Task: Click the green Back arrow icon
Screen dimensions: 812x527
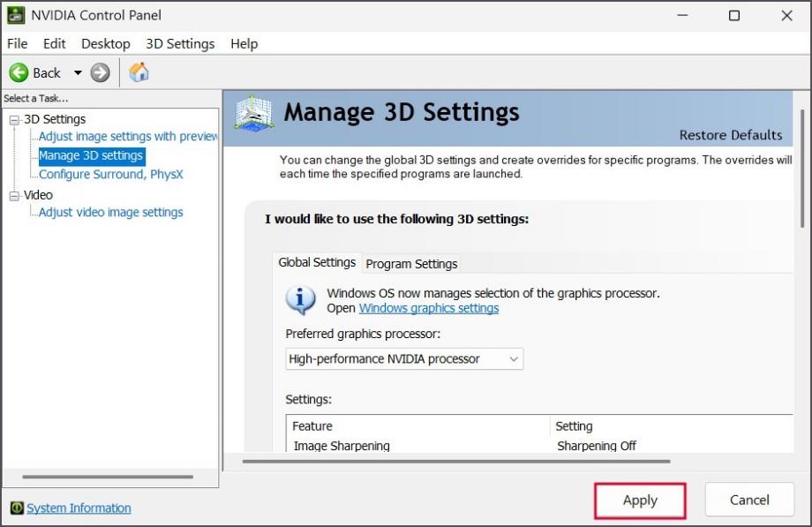Action: tap(19, 72)
